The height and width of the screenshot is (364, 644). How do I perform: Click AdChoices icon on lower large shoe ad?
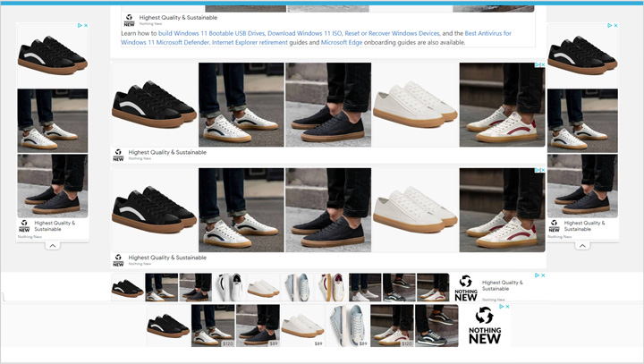[538, 170]
